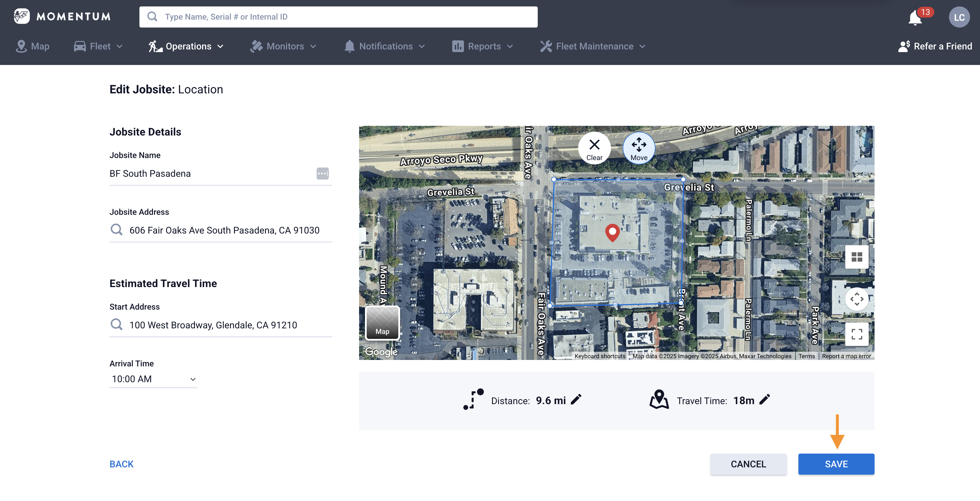Go to the Map tab

33,46
